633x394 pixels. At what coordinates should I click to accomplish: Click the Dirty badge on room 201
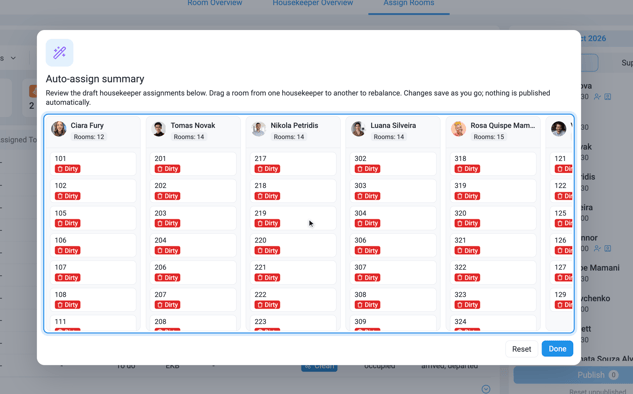pyautogui.click(x=168, y=169)
